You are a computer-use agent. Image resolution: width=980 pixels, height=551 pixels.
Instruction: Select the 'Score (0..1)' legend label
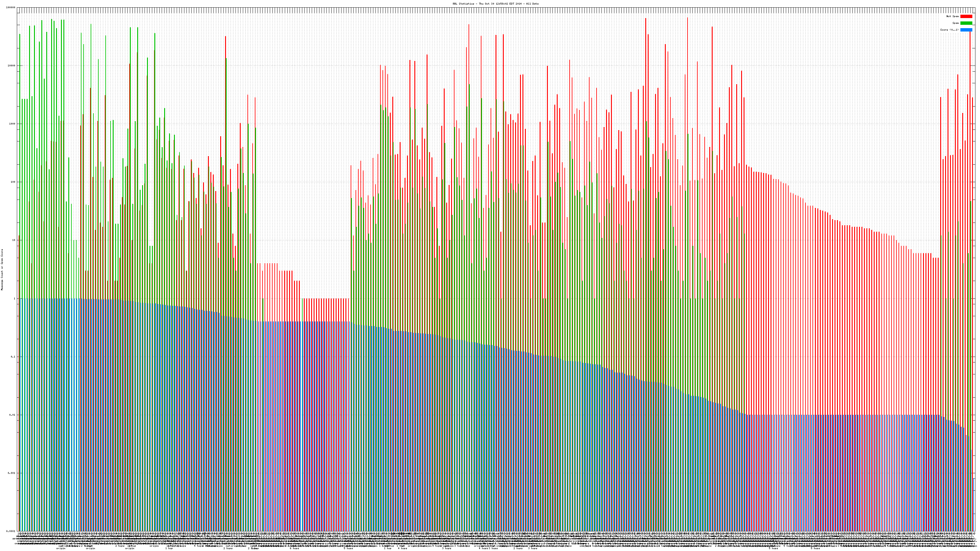[x=950, y=30]
